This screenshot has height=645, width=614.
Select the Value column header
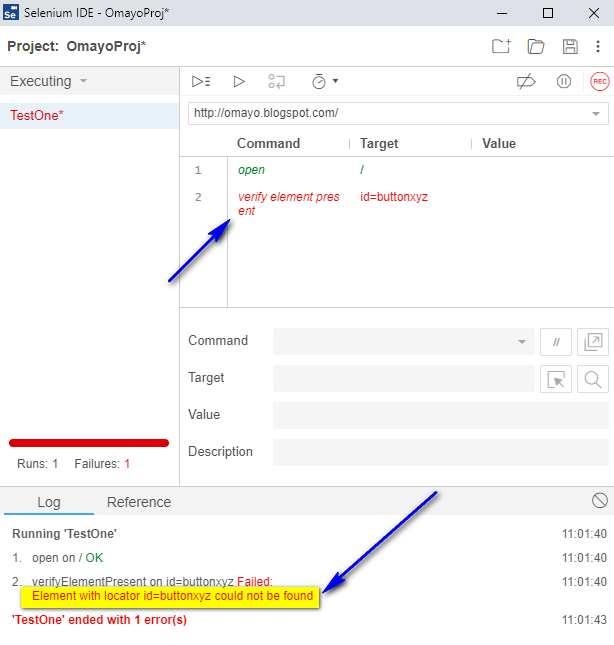click(x=499, y=144)
